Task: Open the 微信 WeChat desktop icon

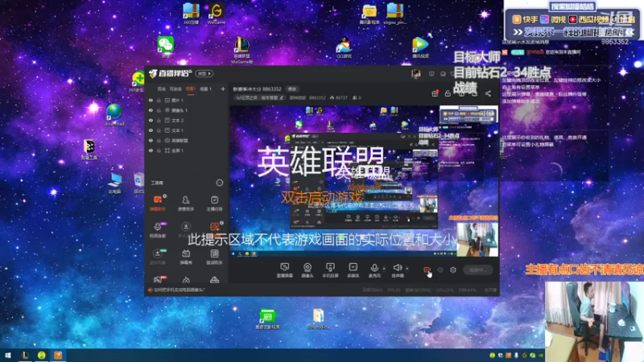Action: point(166,47)
